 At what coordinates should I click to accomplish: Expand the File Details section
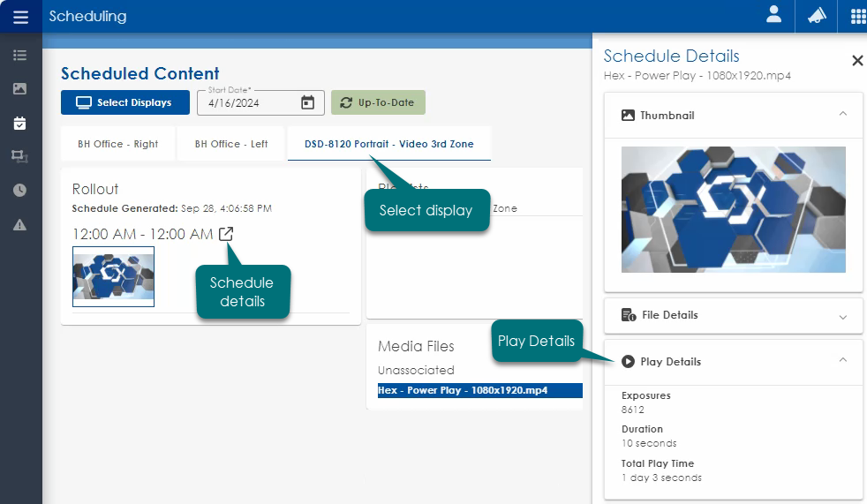coord(842,316)
